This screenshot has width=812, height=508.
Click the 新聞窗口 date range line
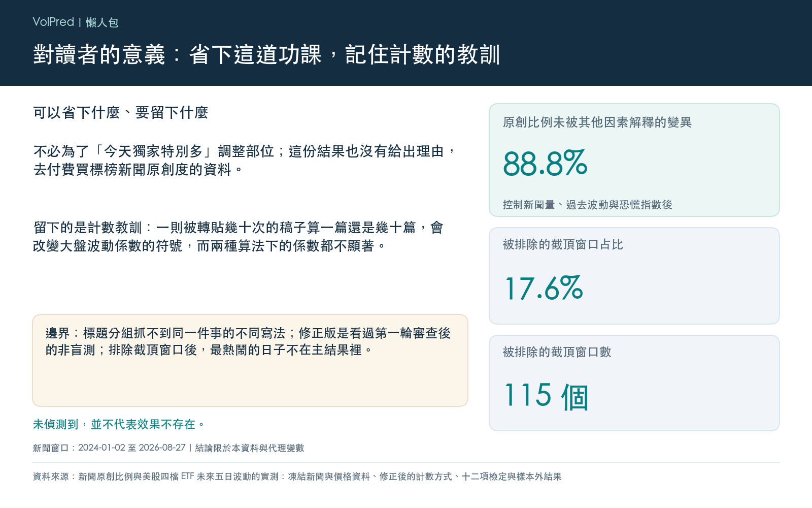[168, 448]
